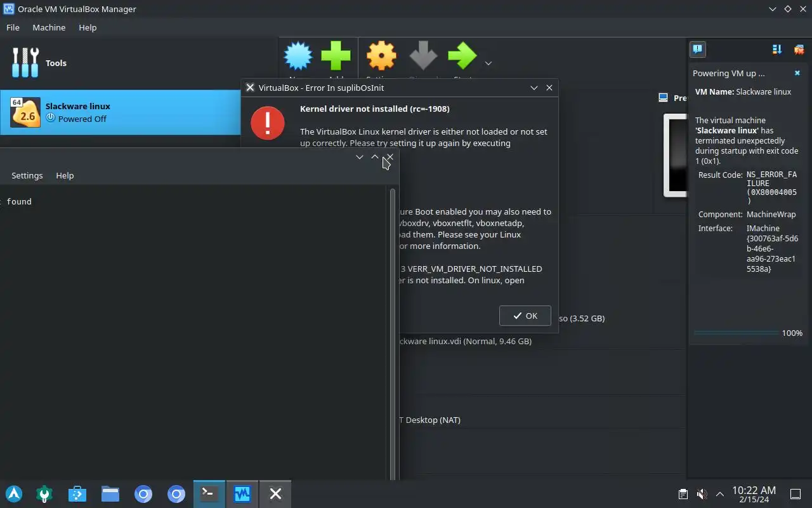Open the file manager folder icon in taskbar
Viewport: 812px width, 508px height.
[x=110, y=494]
